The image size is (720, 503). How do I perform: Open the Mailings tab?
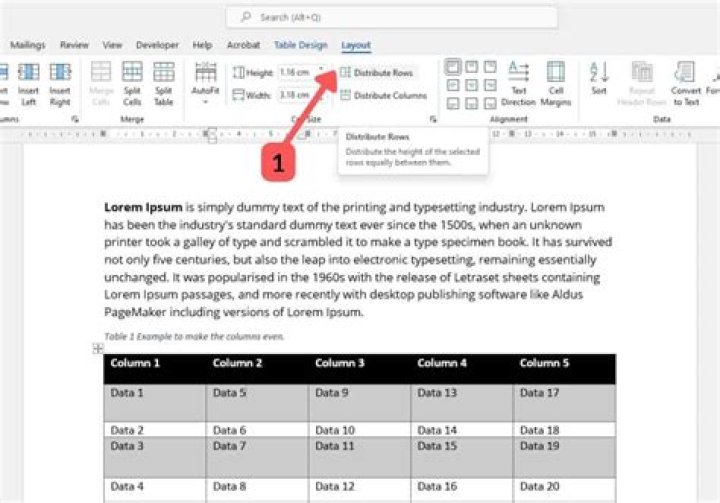tap(28, 45)
